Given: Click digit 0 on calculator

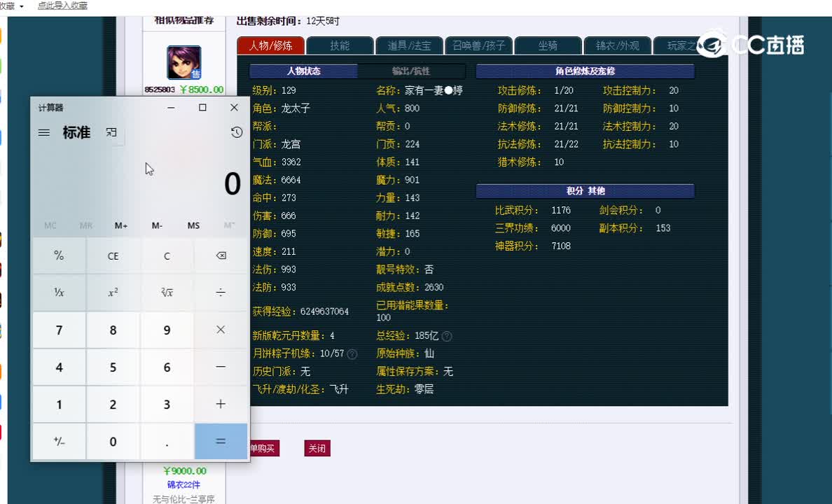Looking at the screenshot, I should [x=113, y=442].
